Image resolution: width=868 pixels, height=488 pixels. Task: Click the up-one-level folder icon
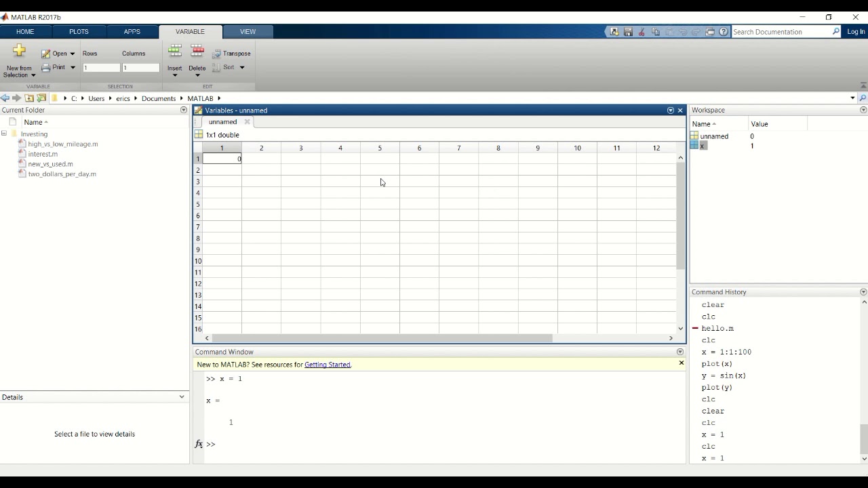coord(29,98)
